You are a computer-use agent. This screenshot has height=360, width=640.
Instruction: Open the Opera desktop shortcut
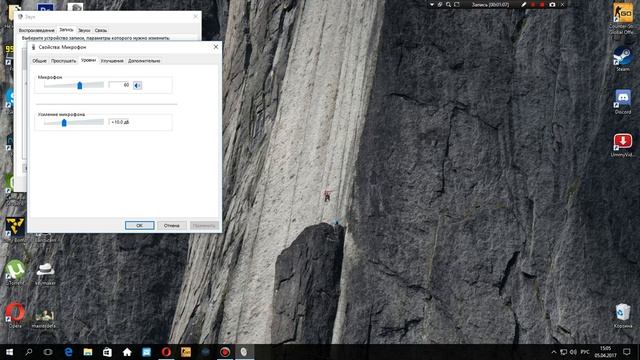[15, 315]
